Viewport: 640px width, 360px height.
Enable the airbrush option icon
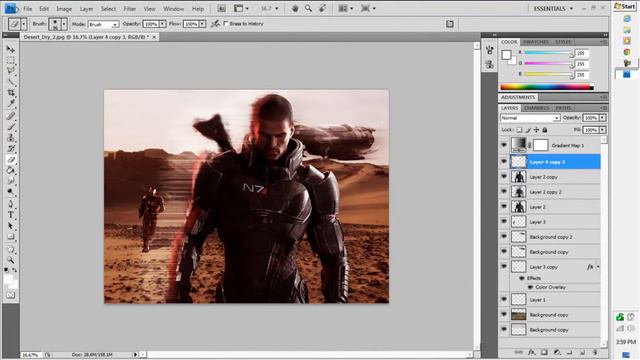(215, 24)
